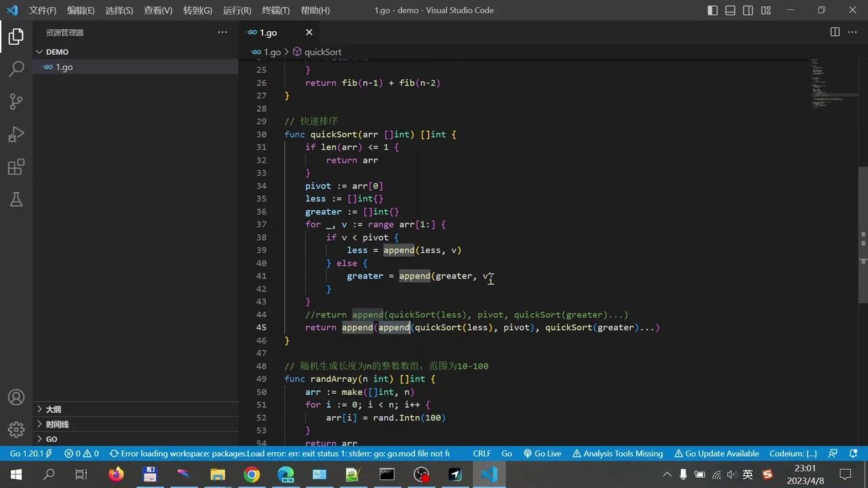
Task: Open the Run and Debug view
Action: 16,134
